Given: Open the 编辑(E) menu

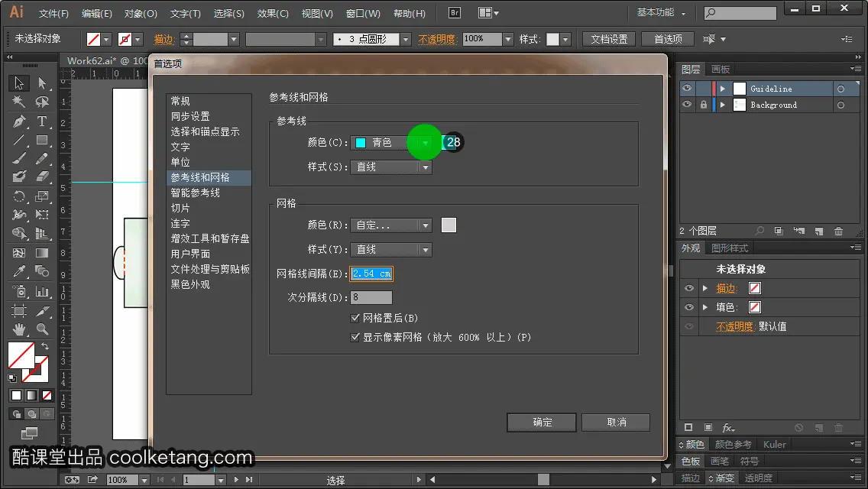Looking at the screenshot, I should [97, 13].
